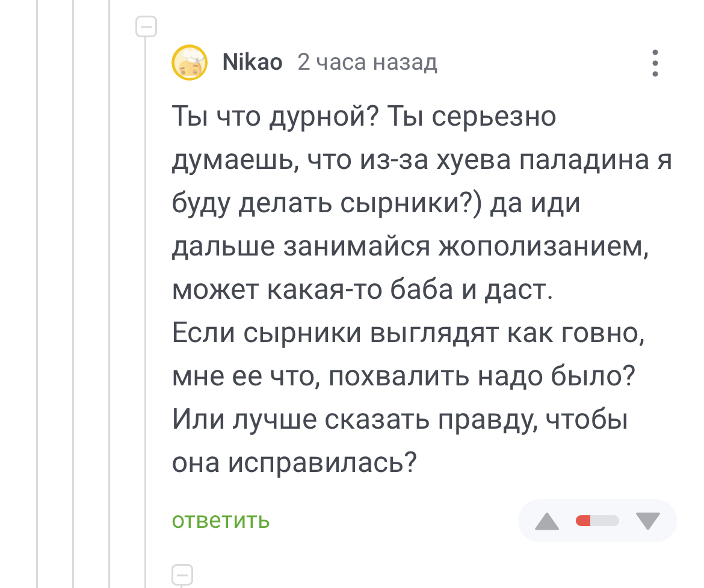Reply using the green 'ответить' link
This screenshot has width=704, height=588.
coord(221,520)
